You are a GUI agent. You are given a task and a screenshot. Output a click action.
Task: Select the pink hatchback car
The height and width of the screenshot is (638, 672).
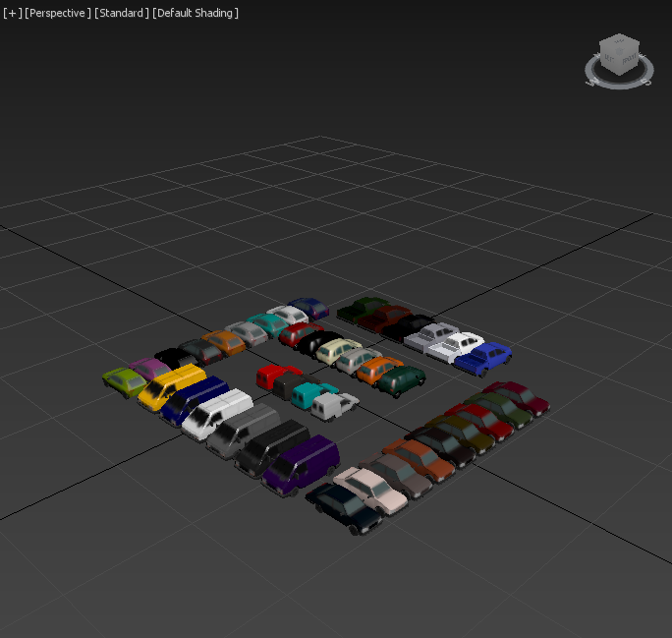pyautogui.click(x=150, y=369)
